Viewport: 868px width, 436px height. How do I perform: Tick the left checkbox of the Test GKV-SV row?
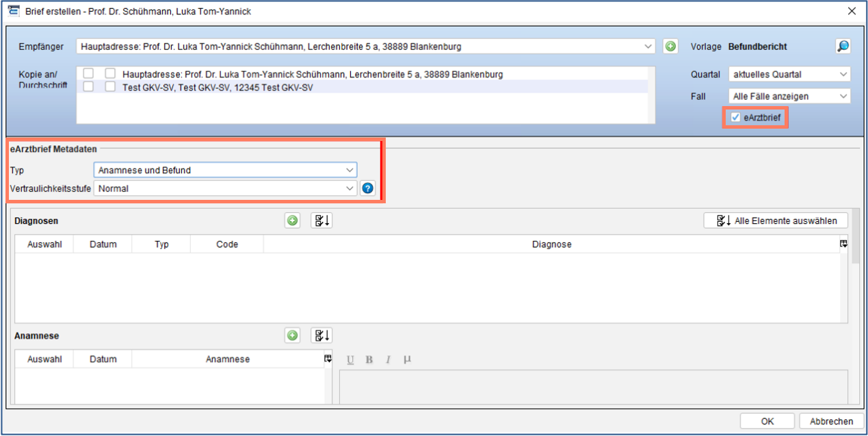pos(88,87)
